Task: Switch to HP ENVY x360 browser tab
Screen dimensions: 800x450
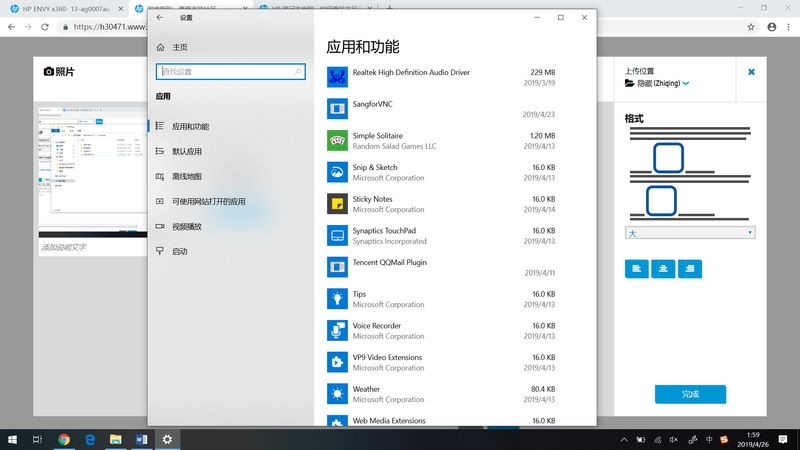Action: (66, 9)
